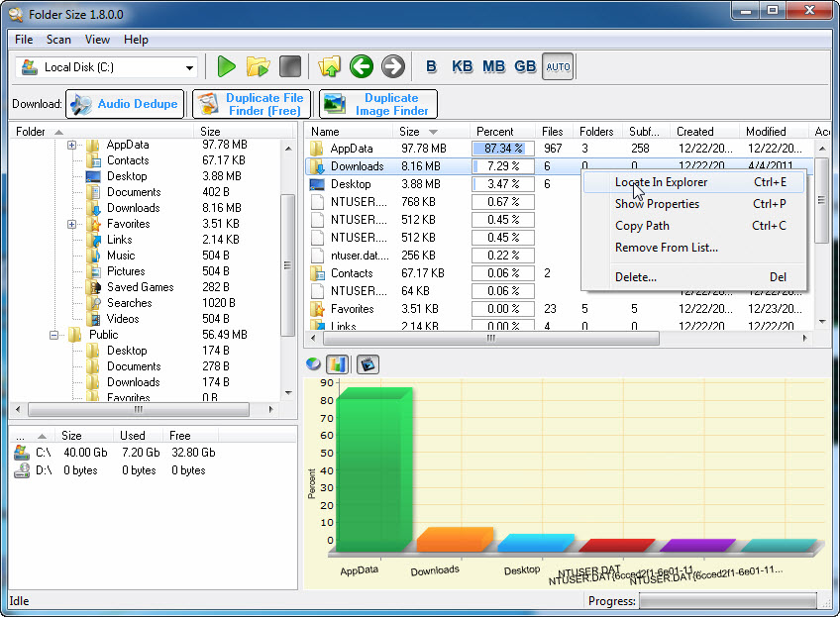Click the Up One Folder icon
The width and height of the screenshot is (840, 617).
coord(330,66)
